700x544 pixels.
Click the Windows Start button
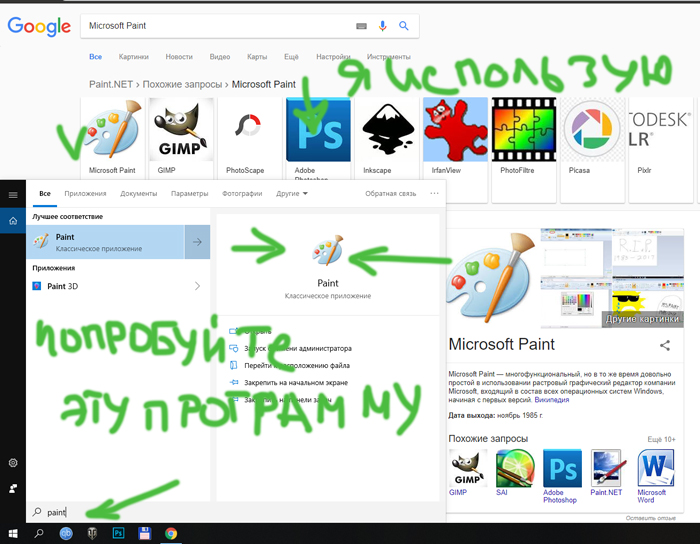pos(13,533)
